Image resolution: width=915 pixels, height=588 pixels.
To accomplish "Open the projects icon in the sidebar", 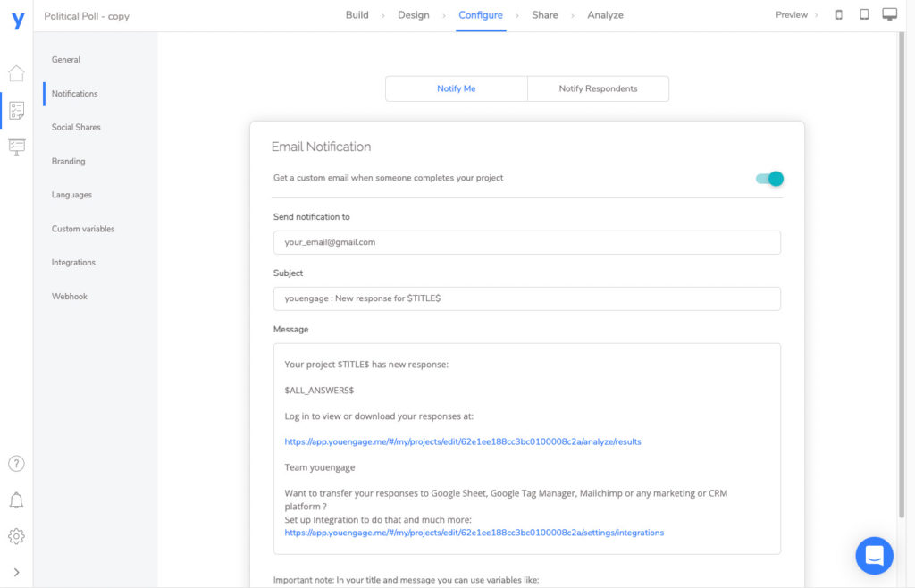I will 16,110.
